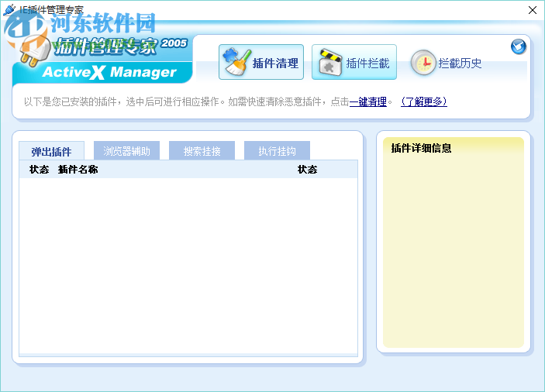
Task: Open the 拦截历史 blocking history section
Action: click(447, 63)
